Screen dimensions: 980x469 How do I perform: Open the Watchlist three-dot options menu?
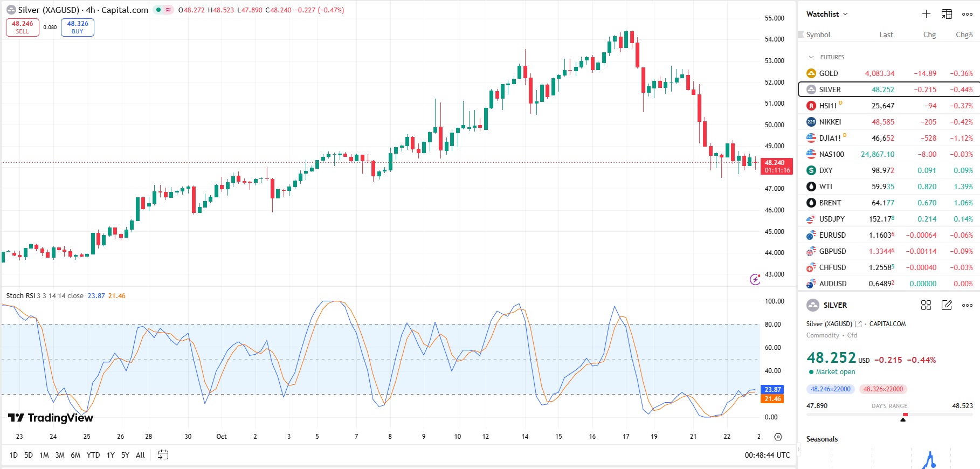point(967,14)
